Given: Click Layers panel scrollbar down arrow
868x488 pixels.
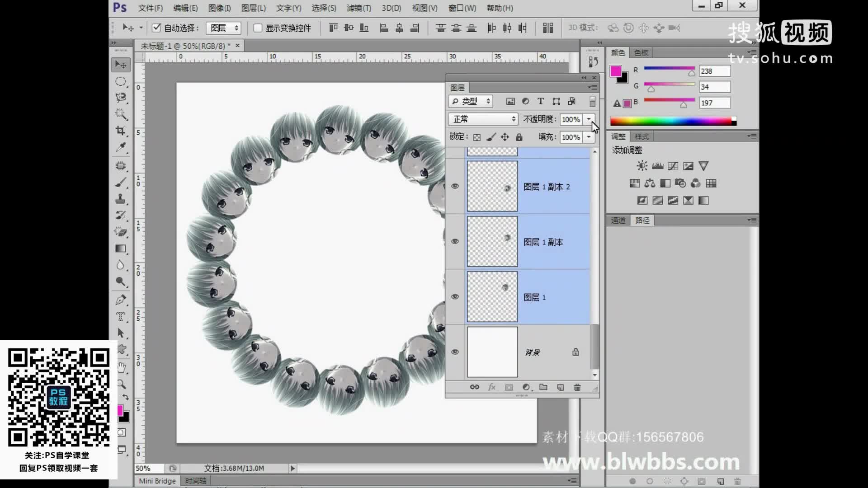Looking at the screenshot, I should pyautogui.click(x=595, y=375).
